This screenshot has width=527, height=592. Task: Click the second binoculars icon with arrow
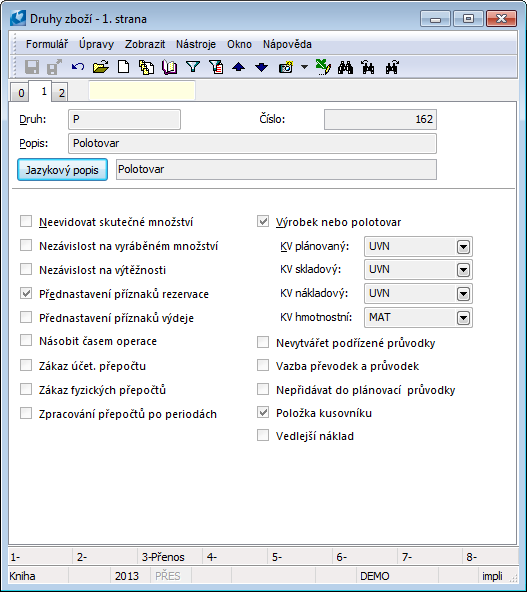tap(368, 67)
